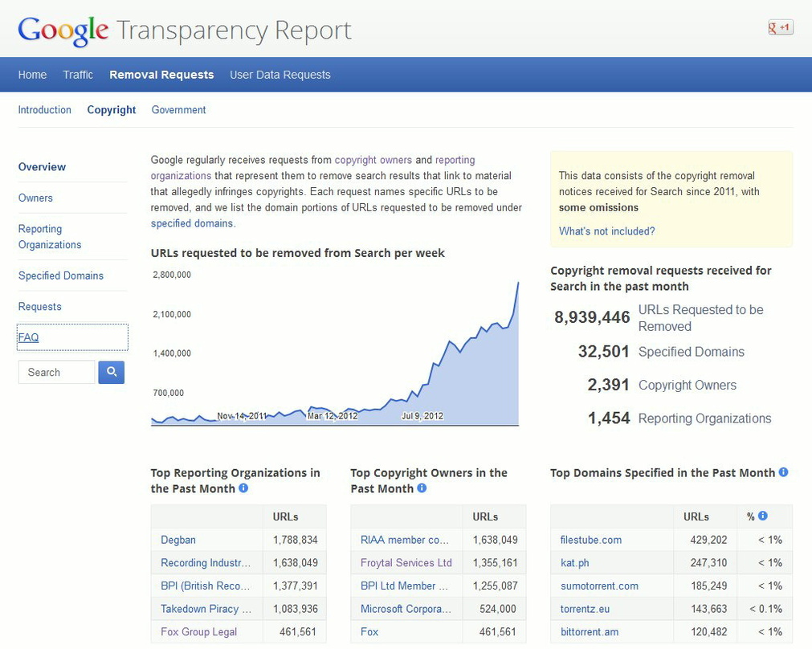Click the 429,202 value for filestube.com
This screenshot has width=812, height=649.
click(708, 540)
